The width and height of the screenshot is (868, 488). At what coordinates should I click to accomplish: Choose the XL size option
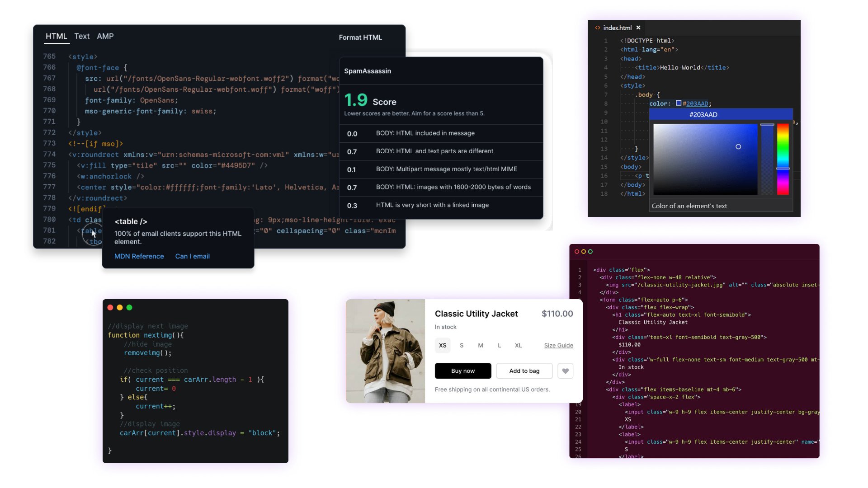[x=518, y=345]
